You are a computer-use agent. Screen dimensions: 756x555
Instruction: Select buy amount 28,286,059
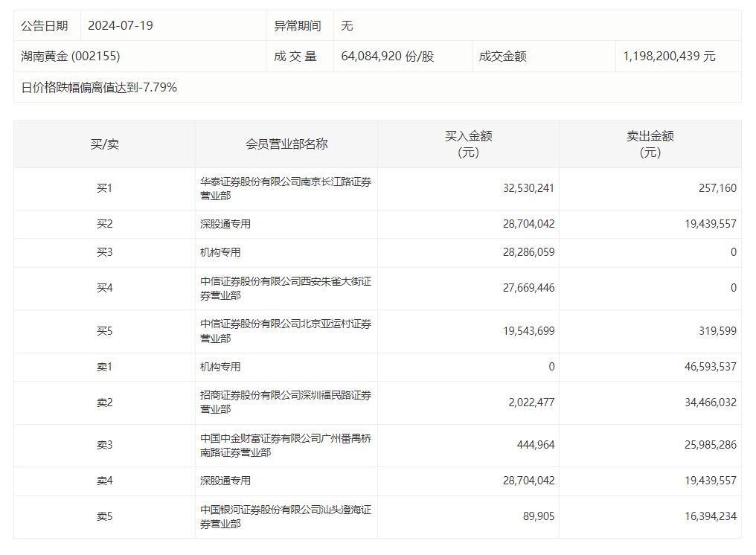click(x=528, y=252)
